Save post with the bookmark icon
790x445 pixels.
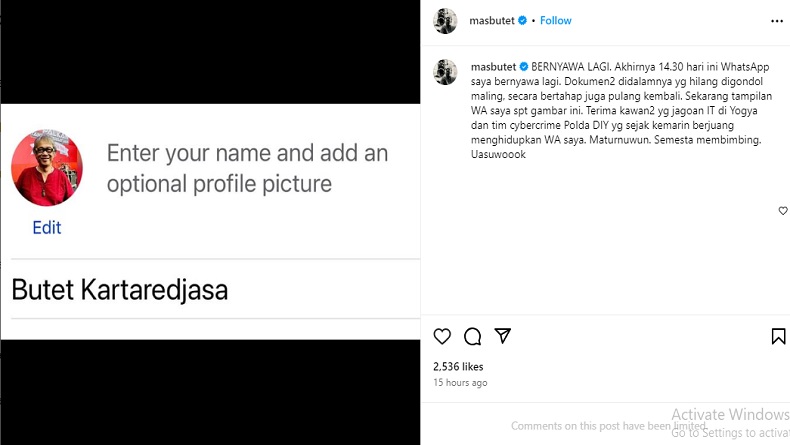point(778,337)
